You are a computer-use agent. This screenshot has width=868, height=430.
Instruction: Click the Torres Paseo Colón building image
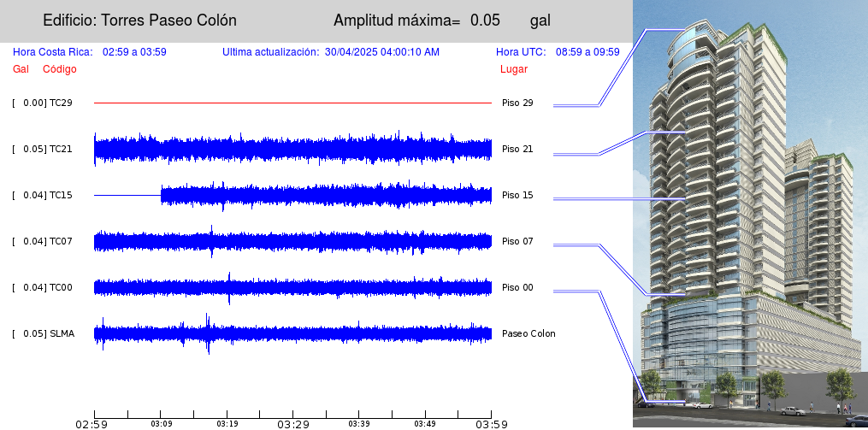point(750,214)
